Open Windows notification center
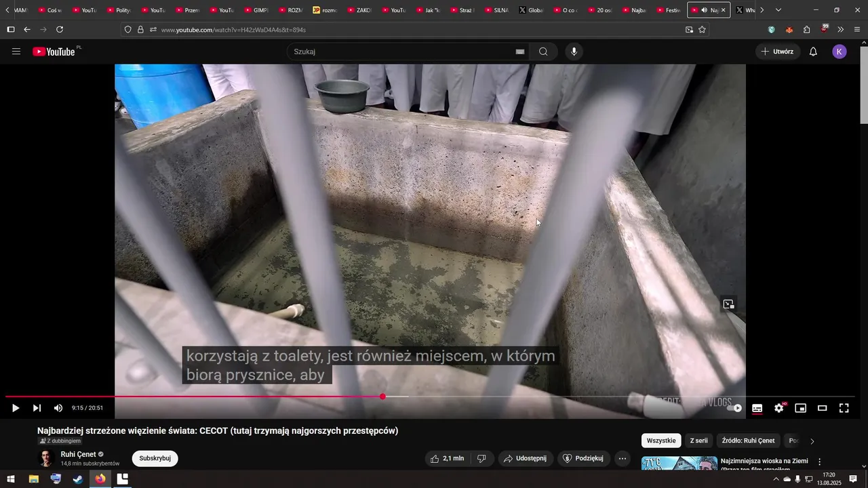Viewport: 868px width, 488px height. pos(853,479)
